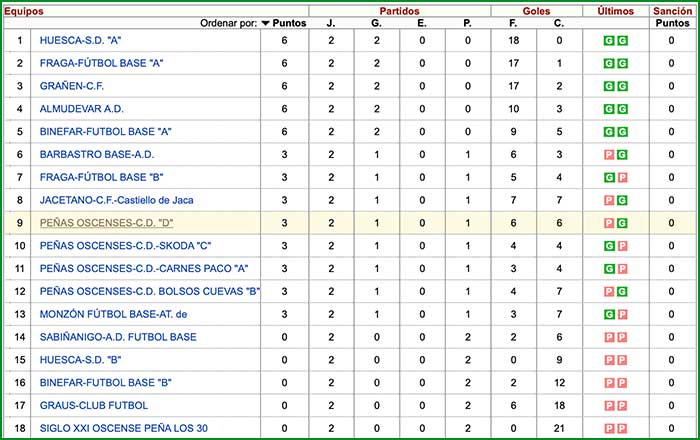Viewport: 700px width, 440px height.
Task: Click the red P badge for PEÑAS OSCENSES-C.D. "D"
Action: (x=609, y=223)
